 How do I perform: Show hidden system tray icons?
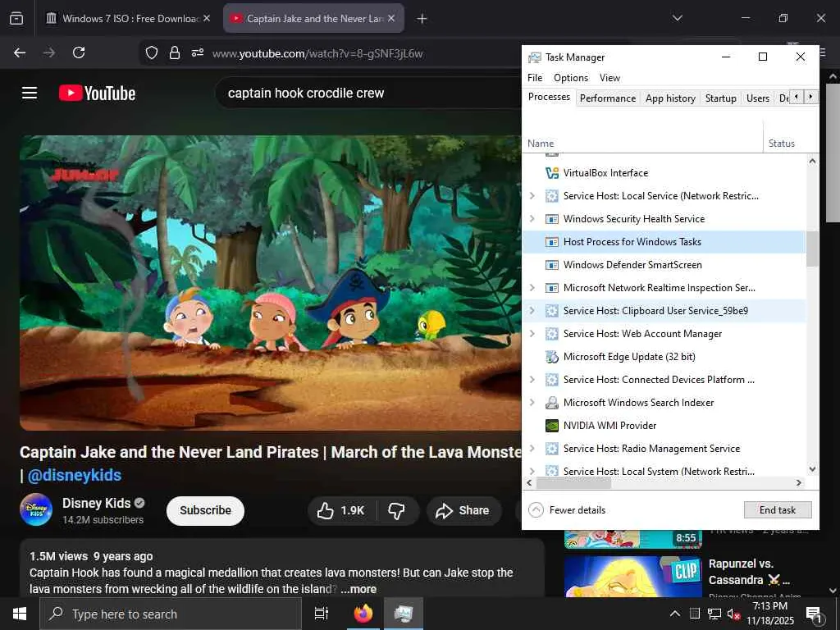675,614
